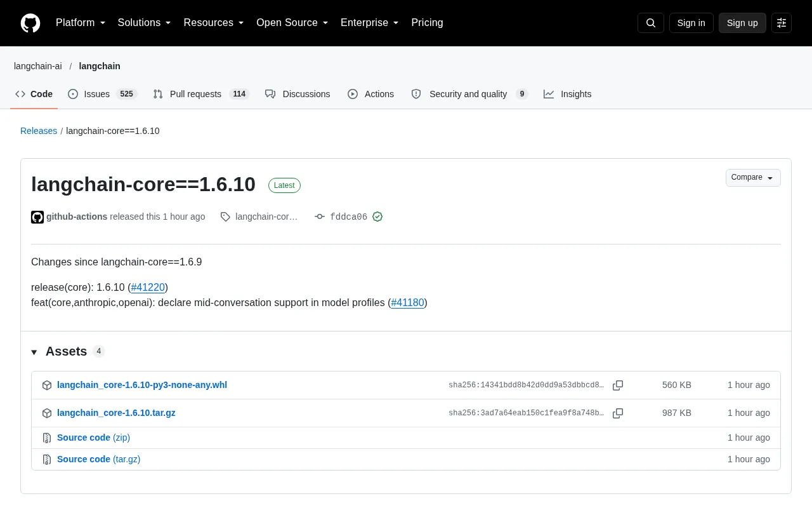
Task: Click the tar.gz sha256 hash text
Action: [527, 413]
